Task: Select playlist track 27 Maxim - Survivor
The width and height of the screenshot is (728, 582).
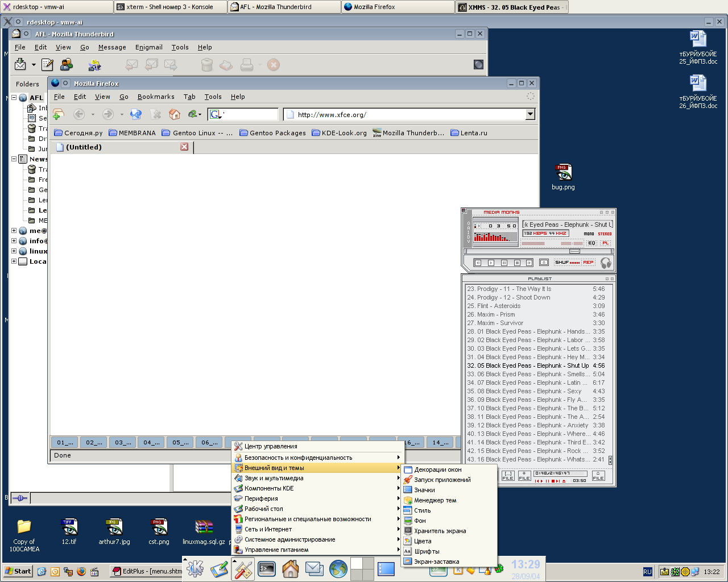Action: pyautogui.click(x=536, y=323)
